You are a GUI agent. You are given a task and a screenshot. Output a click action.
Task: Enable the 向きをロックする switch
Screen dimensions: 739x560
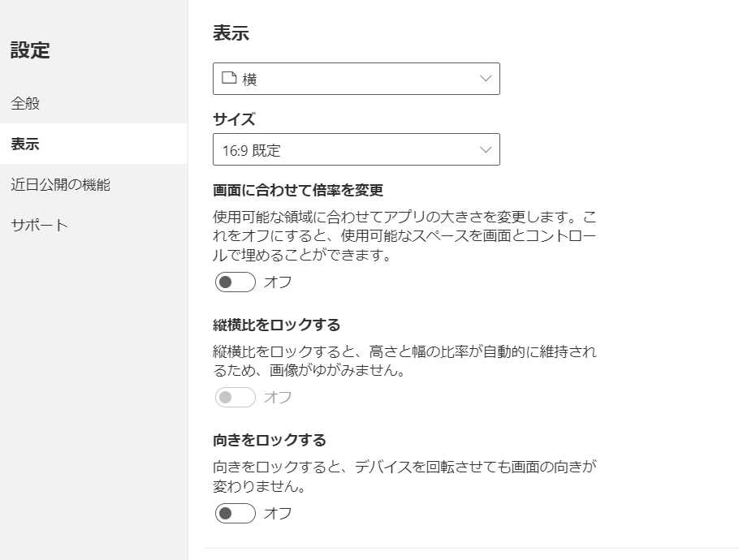tap(236, 514)
